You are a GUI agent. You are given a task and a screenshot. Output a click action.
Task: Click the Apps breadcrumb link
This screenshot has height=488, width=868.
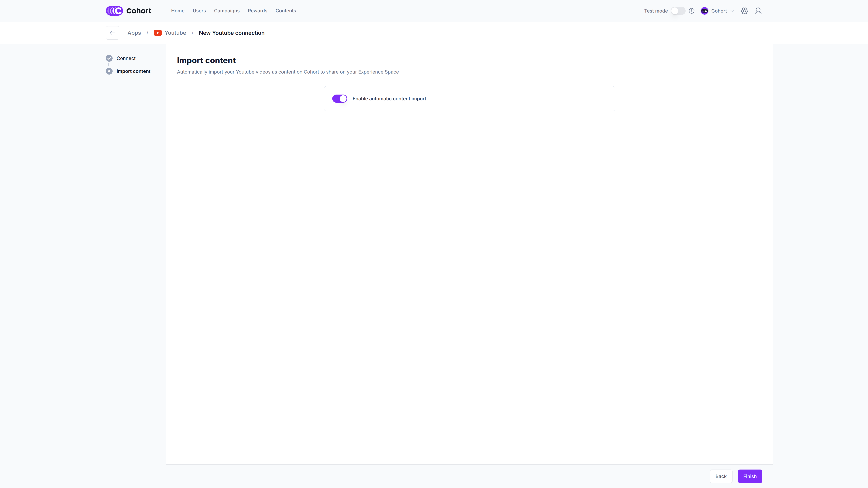[x=134, y=33]
